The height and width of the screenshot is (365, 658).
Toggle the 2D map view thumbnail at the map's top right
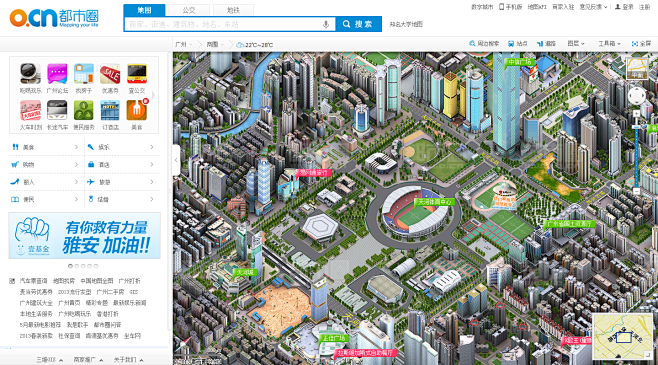[637, 69]
